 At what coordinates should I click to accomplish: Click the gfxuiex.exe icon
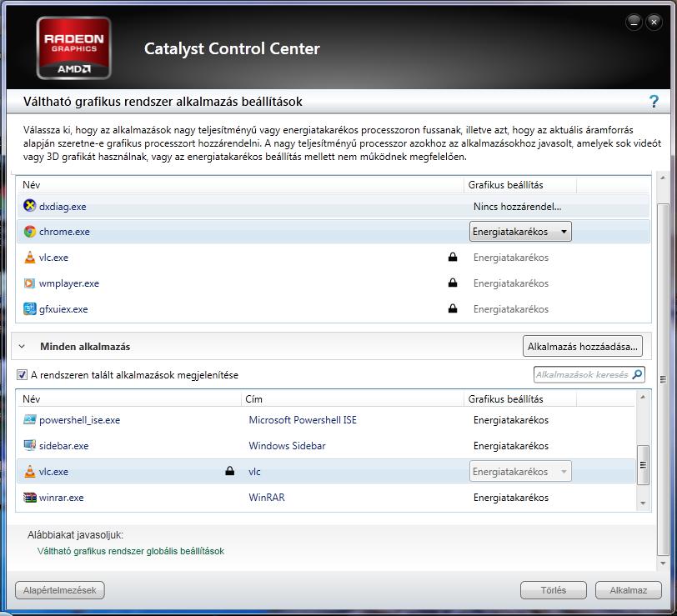(29, 309)
